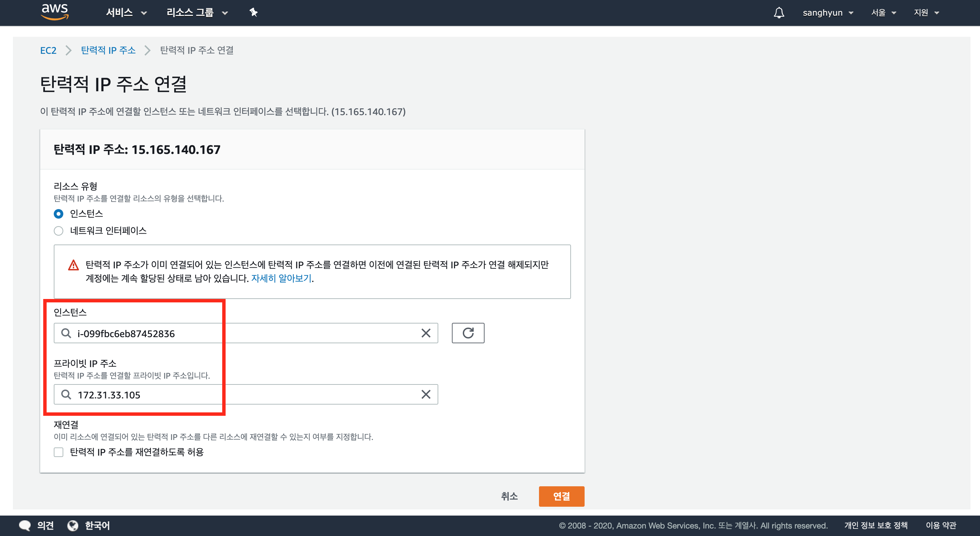The width and height of the screenshot is (980, 536).
Task: Go to EC2 breadcrumb link
Action: (x=48, y=50)
